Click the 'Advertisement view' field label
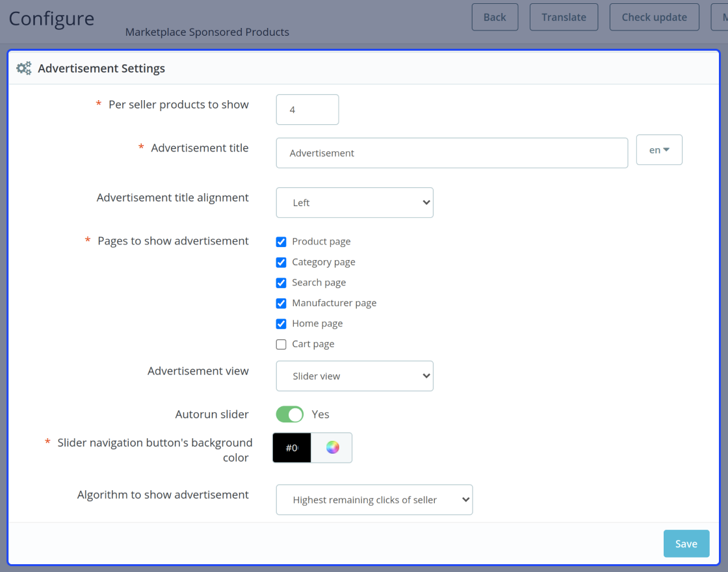Screen dimensions: 728x572 [x=198, y=371]
